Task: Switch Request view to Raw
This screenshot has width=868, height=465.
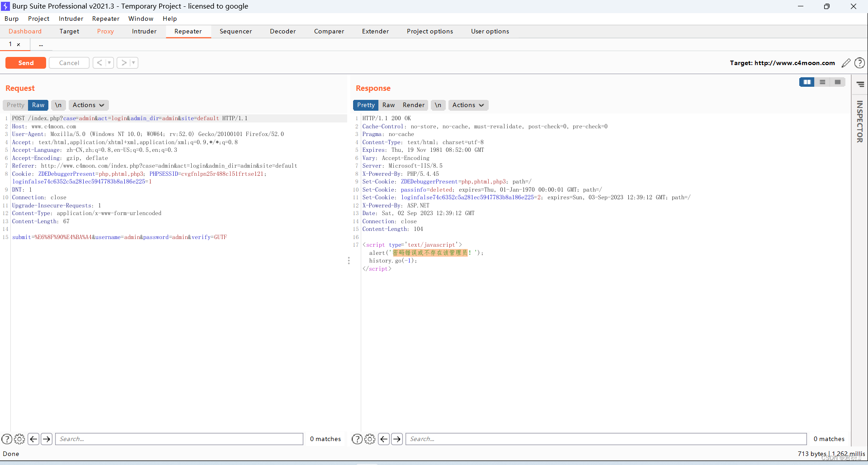Action: [x=38, y=105]
